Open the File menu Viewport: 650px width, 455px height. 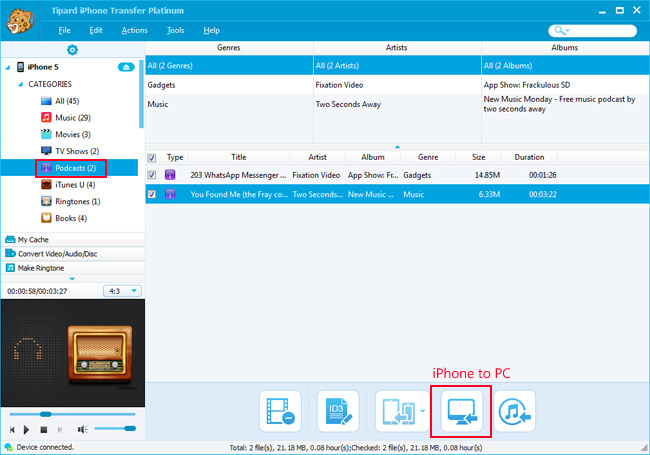pos(64,30)
